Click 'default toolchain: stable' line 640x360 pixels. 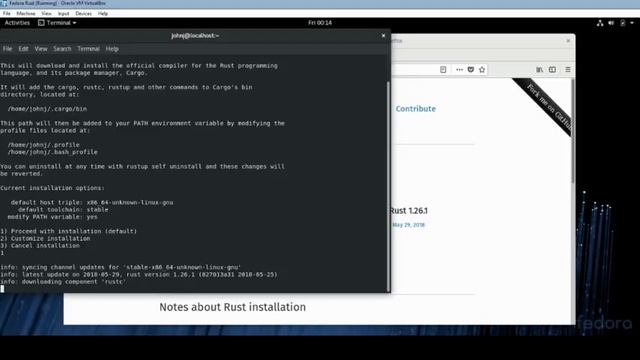63,210
